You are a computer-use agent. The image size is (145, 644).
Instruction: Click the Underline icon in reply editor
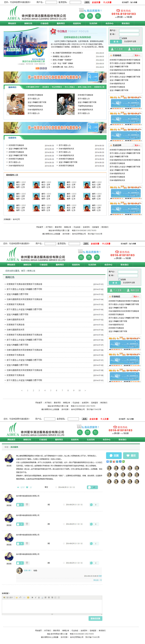(x=39, y=598)
